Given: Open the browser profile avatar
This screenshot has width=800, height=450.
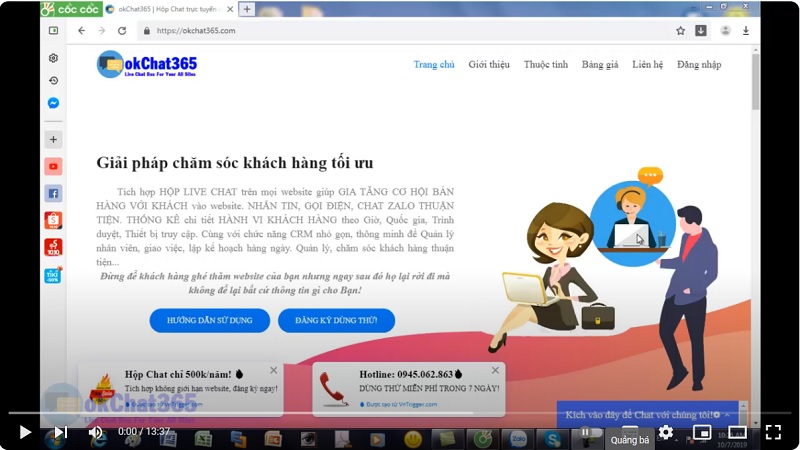Looking at the screenshot, I should tap(725, 31).
